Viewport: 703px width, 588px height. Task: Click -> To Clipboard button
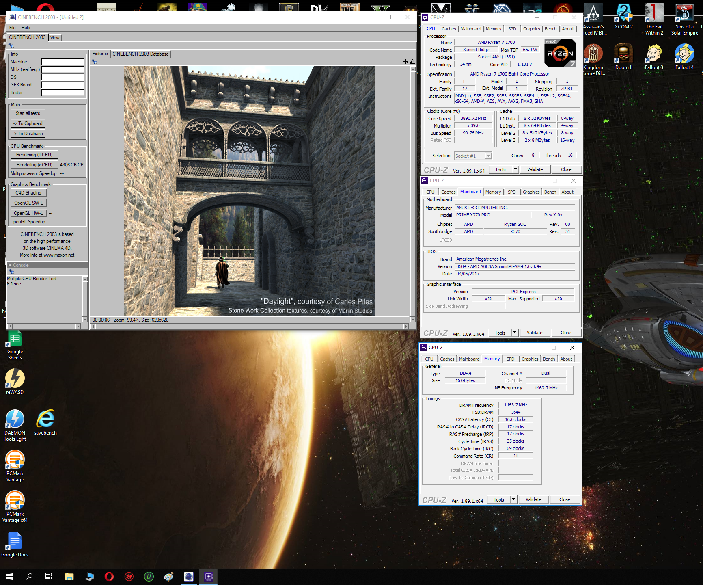click(x=28, y=123)
